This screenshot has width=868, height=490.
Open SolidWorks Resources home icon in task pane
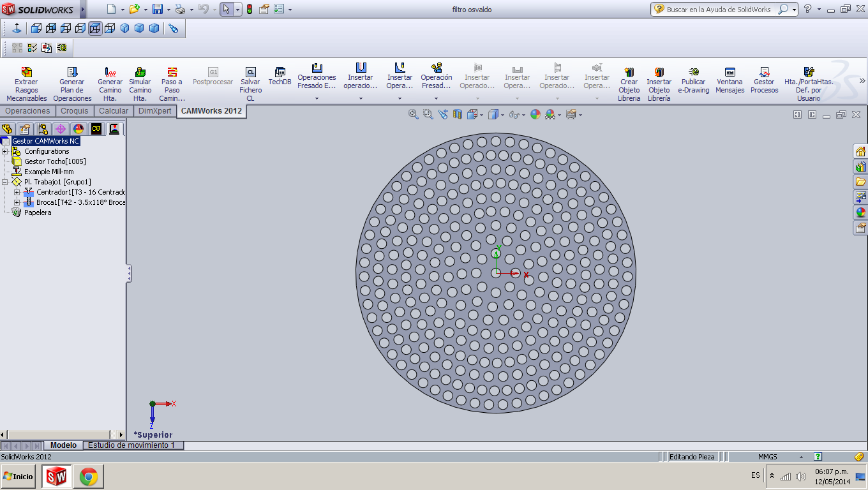[x=860, y=151]
